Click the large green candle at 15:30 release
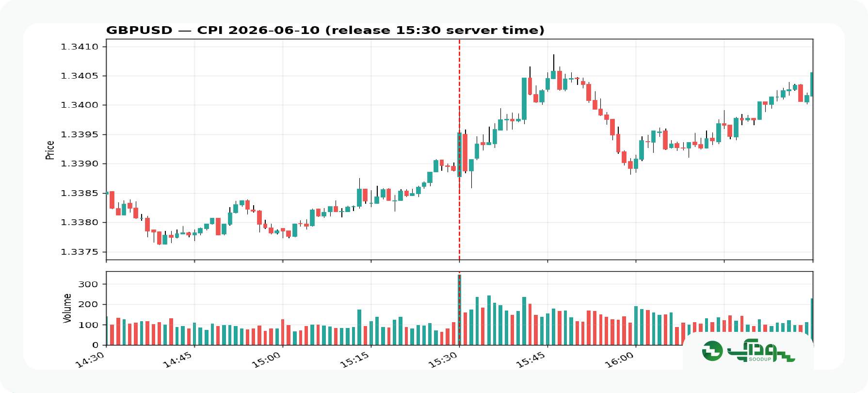This screenshot has height=393, width=868. [x=459, y=155]
